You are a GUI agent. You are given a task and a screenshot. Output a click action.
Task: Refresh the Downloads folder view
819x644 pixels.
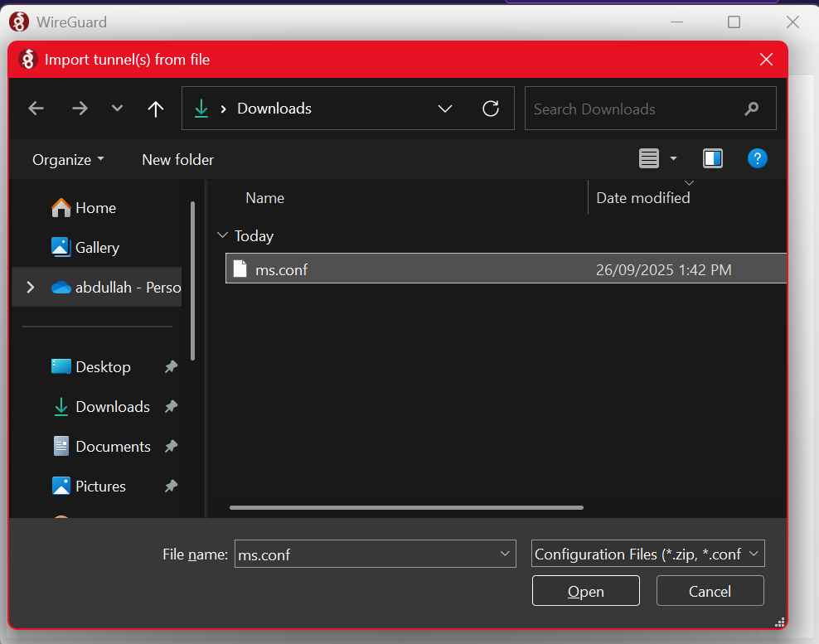pos(491,109)
